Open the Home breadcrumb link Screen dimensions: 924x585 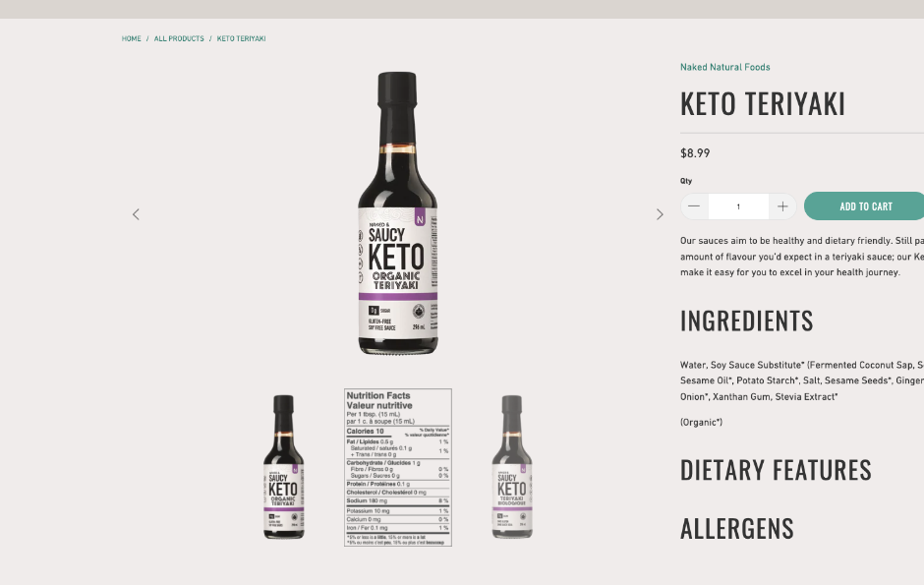click(x=132, y=39)
